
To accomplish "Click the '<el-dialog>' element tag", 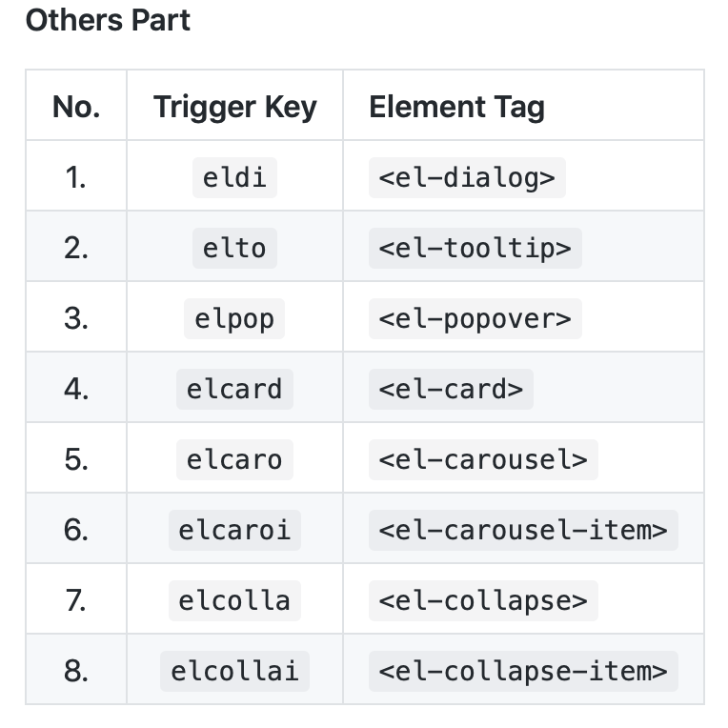I will coord(467,177).
